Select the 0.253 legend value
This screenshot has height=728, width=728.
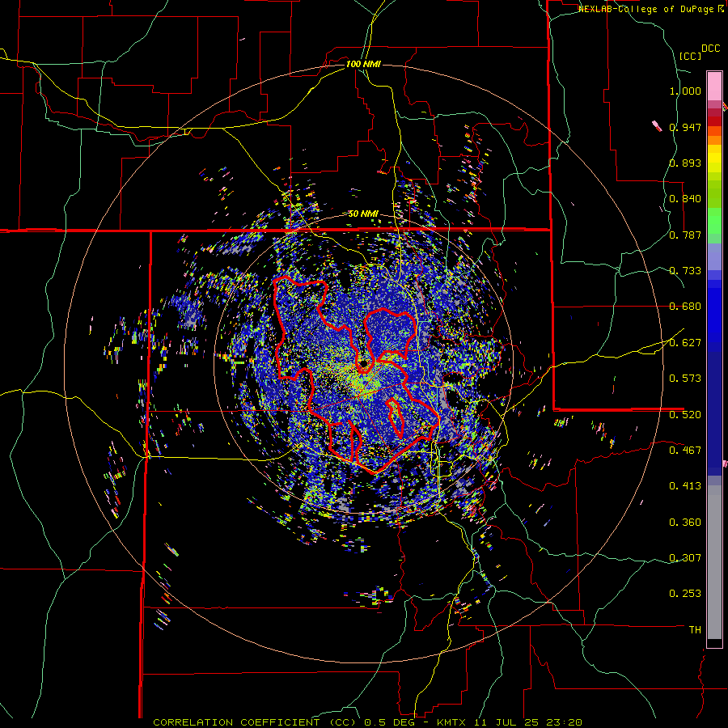coord(685,594)
